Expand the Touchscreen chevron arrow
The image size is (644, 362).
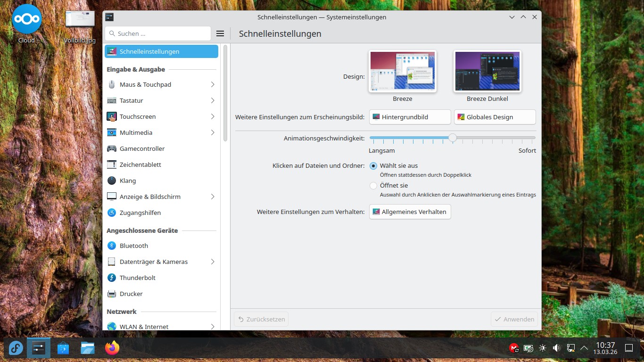(x=213, y=116)
